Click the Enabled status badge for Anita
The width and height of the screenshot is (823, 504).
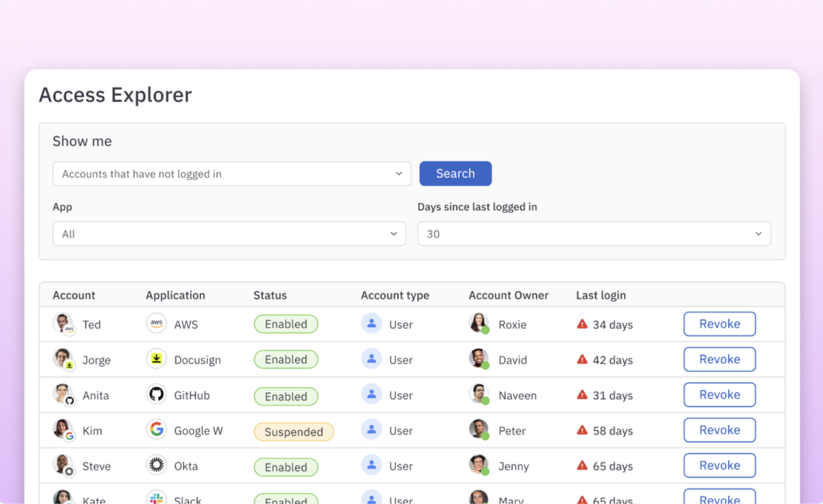(285, 396)
